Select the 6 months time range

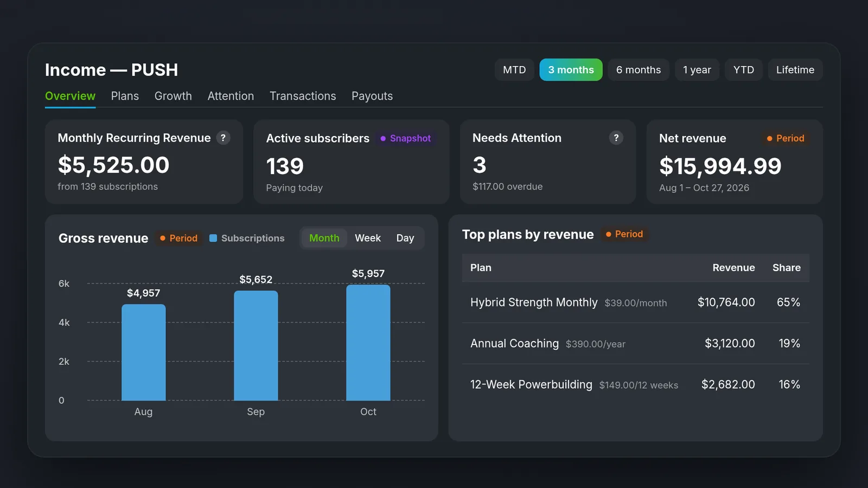pyautogui.click(x=639, y=70)
